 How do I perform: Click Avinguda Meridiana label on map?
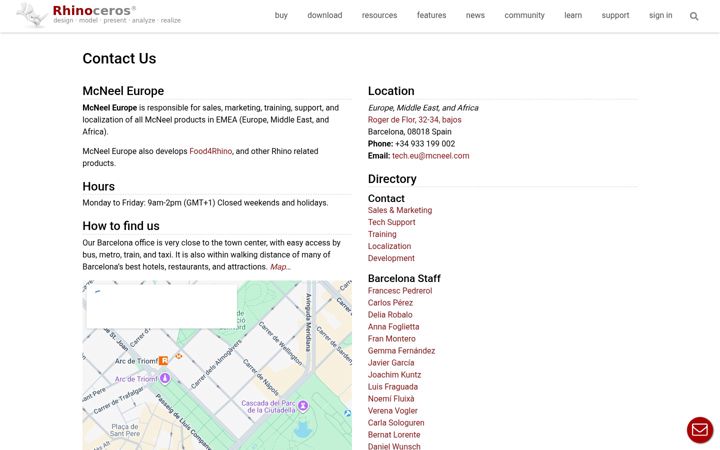(309, 321)
